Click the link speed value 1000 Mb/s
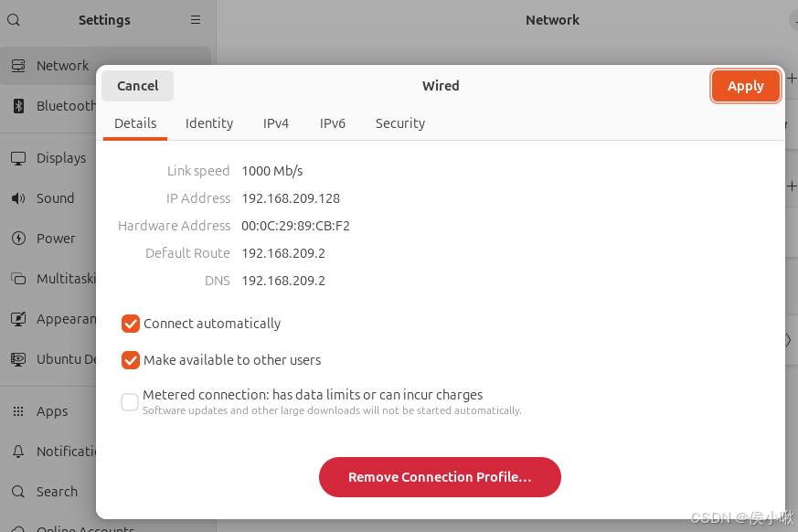This screenshot has width=798, height=532. (272, 171)
